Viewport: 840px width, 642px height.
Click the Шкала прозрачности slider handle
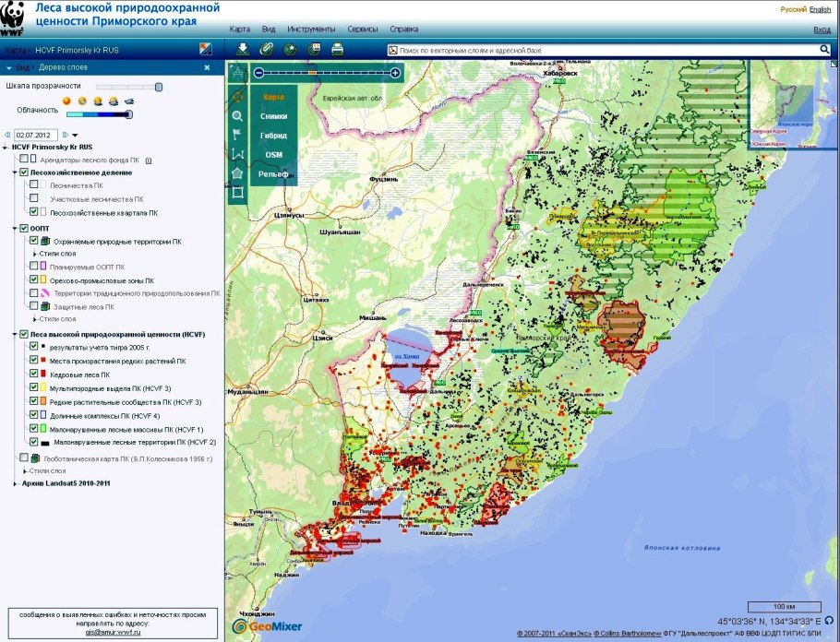(x=159, y=87)
